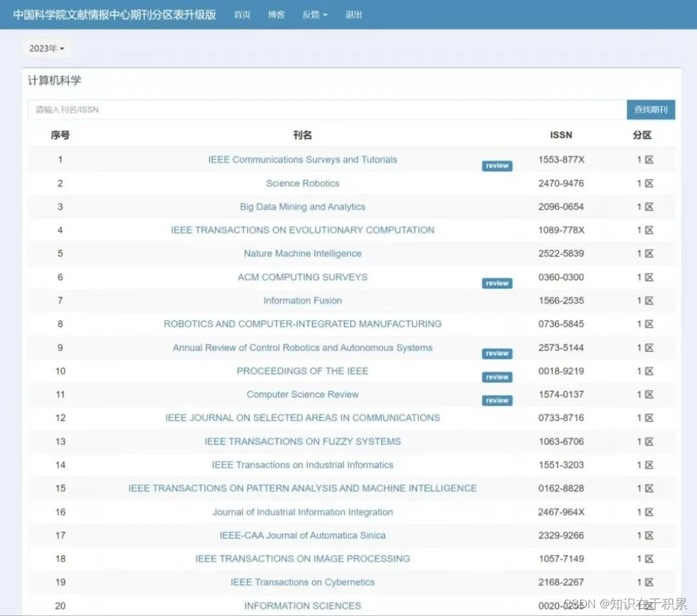
Task: Open IEEE TRANSACTIONS ON EVOLUTIONARY COMPUTATION link
Action: click(302, 230)
